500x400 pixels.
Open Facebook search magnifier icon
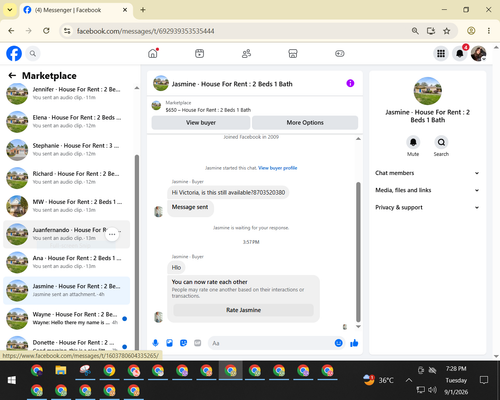click(x=33, y=53)
